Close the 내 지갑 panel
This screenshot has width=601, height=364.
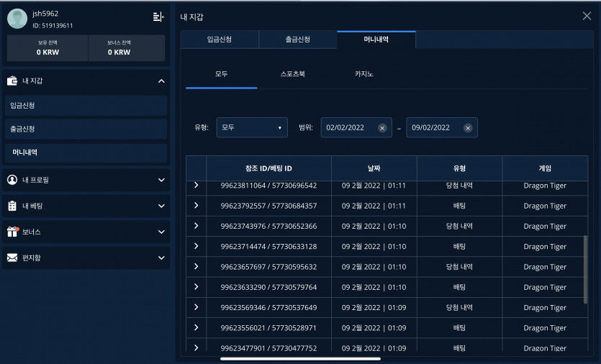587,16
